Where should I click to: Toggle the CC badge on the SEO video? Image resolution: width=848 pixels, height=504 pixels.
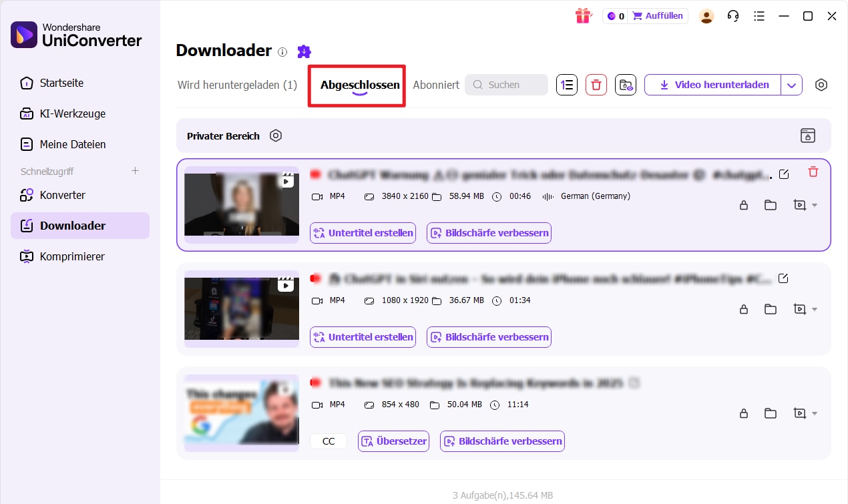click(328, 441)
